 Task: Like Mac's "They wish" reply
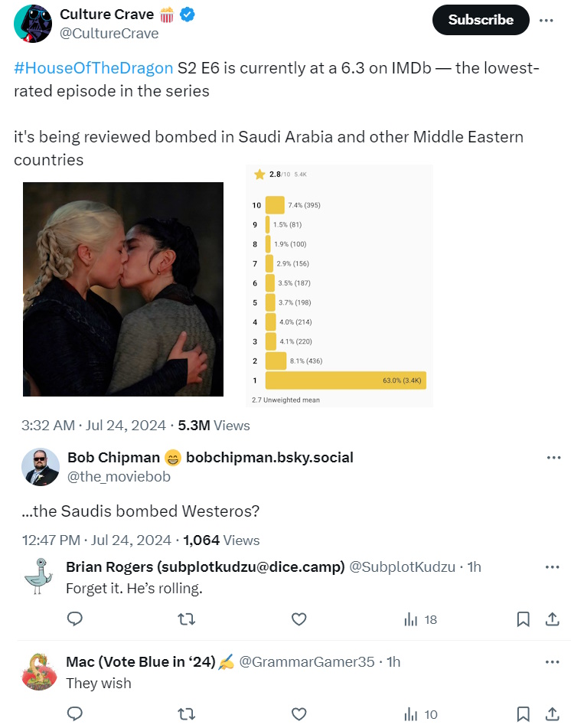[299, 714]
